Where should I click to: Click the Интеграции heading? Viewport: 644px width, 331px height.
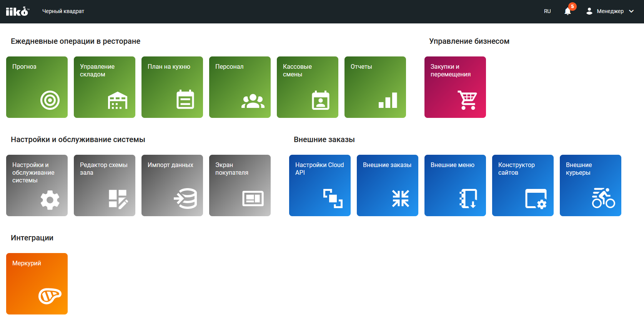point(32,238)
